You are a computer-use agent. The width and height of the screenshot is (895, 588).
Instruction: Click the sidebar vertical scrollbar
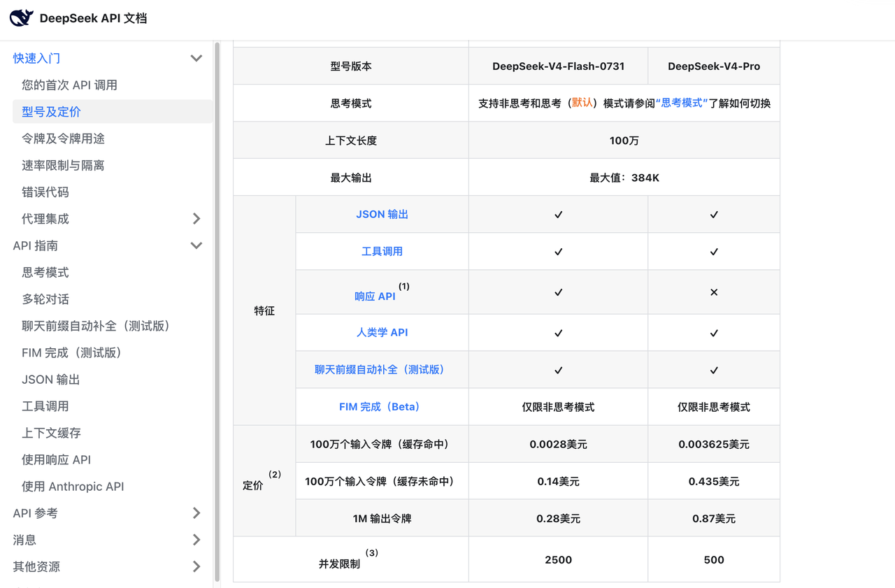tap(217, 311)
